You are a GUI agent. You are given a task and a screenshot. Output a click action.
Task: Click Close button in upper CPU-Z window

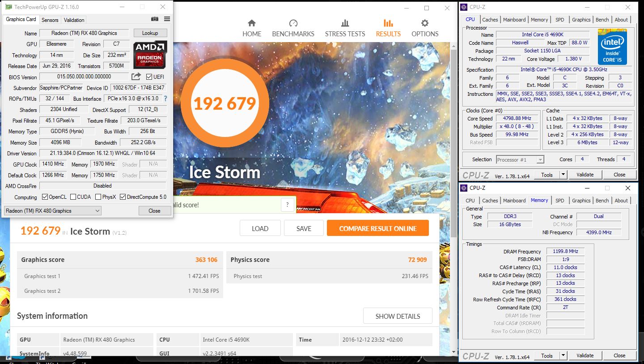[619, 175]
